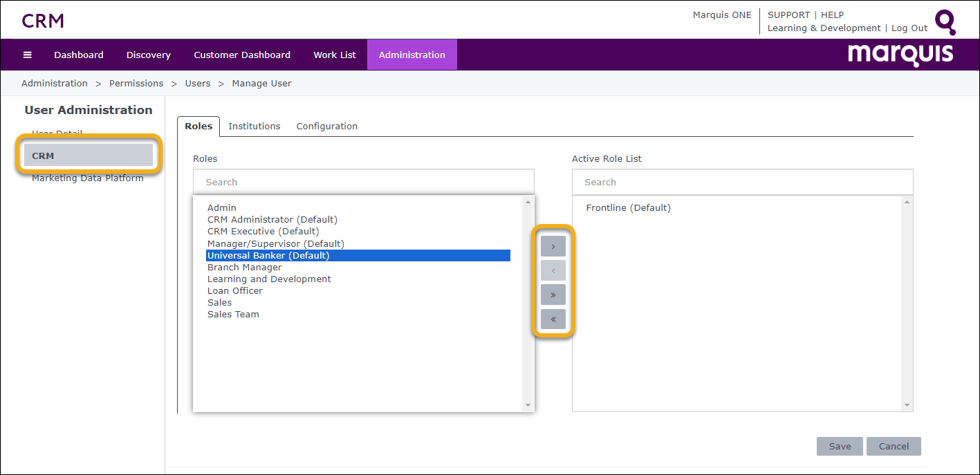
Task: Go to Permissions breadcrumb
Action: 136,83
